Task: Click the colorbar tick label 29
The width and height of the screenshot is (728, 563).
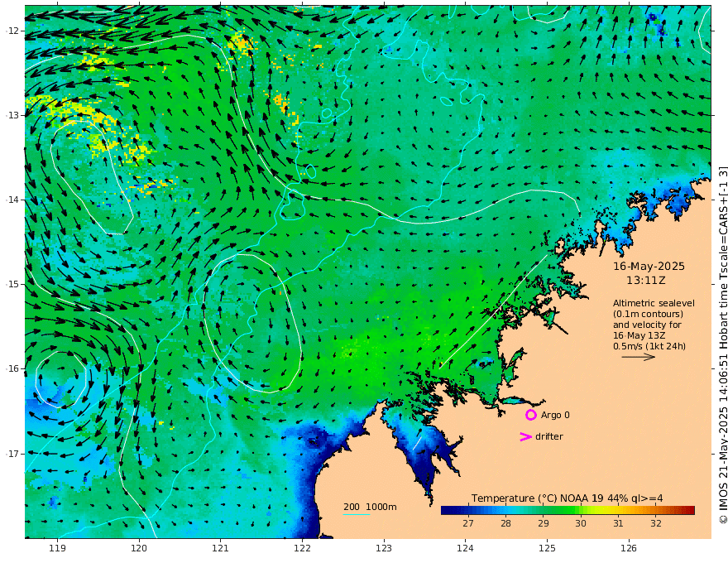Action: pos(544,523)
